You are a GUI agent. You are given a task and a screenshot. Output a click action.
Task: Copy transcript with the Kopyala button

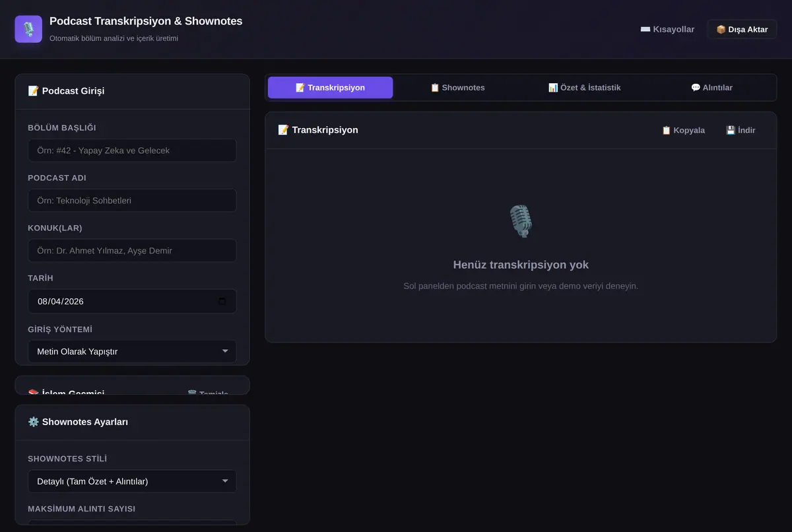683,130
